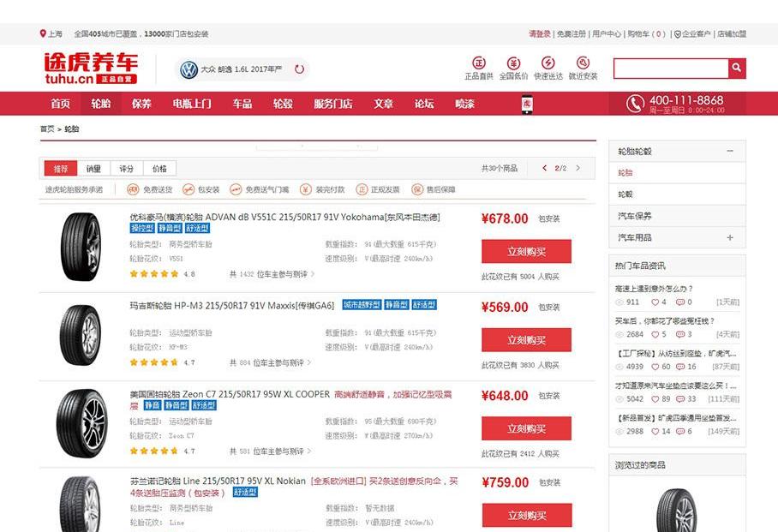This screenshot has height=532, width=778.
Task: Open 车品 in main navigation
Action: (x=242, y=104)
